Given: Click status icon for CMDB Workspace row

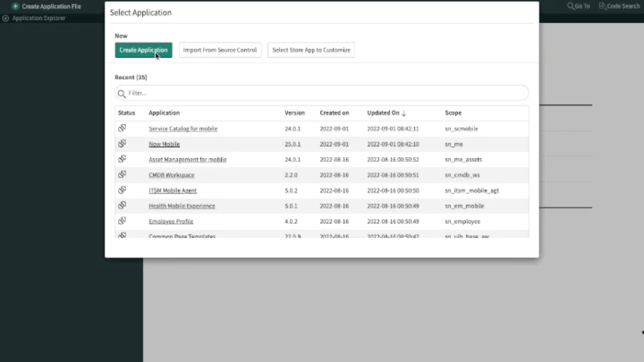Looking at the screenshot, I should 122,175.
